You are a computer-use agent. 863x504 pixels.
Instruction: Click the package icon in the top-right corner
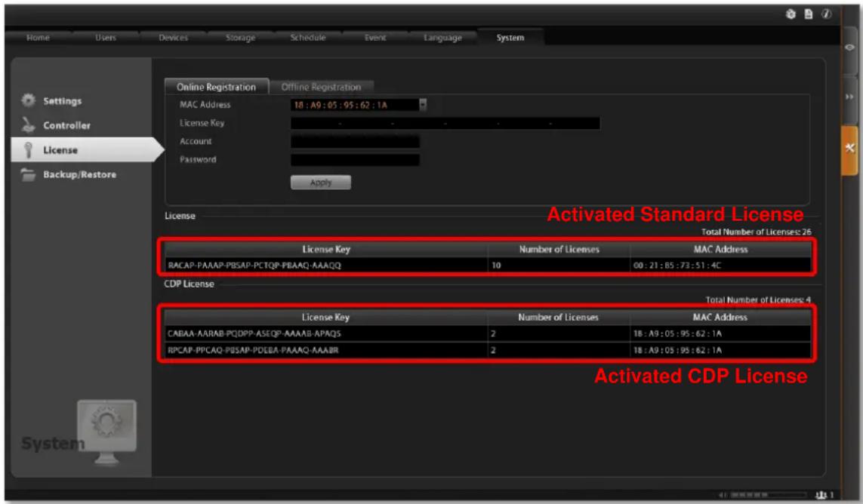point(791,14)
